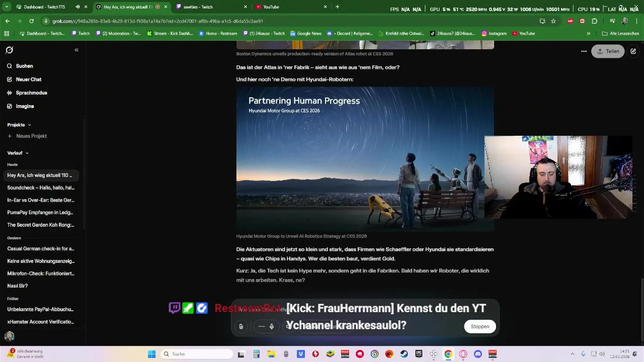This screenshot has height=362, width=644.
Task: Open Epic Games launcher from taskbar
Action: pyautogui.click(x=419, y=354)
